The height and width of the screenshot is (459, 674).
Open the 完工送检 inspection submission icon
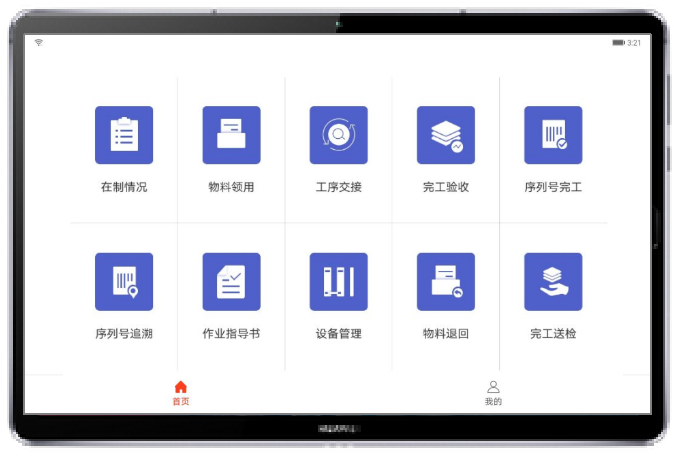point(553,281)
